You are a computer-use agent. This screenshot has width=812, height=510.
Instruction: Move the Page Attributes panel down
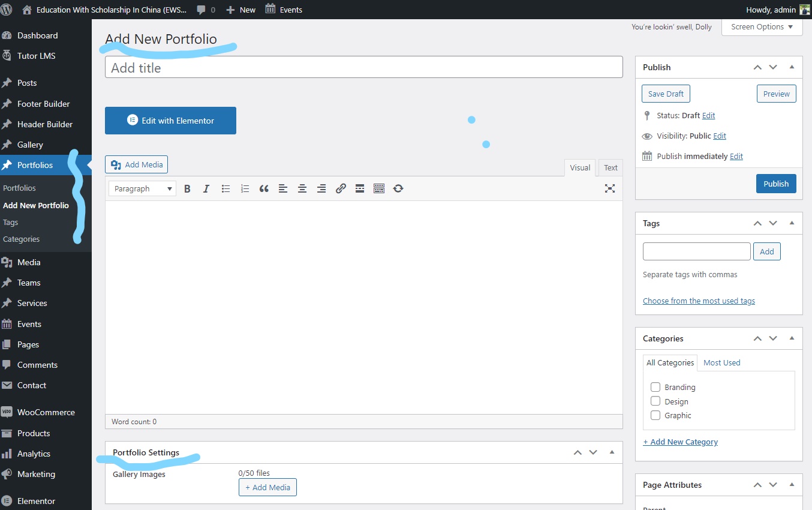[x=773, y=485]
